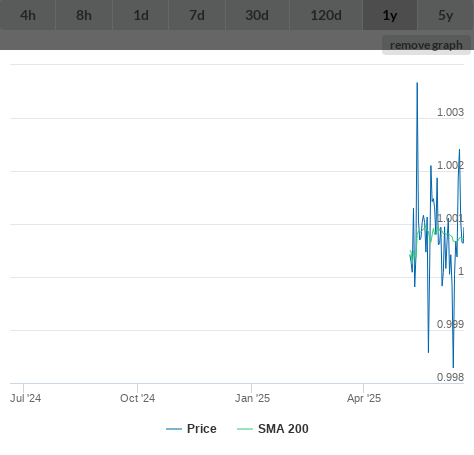This screenshot has width=474, height=455.
Task: Select the 7d time range
Action: click(x=197, y=15)
